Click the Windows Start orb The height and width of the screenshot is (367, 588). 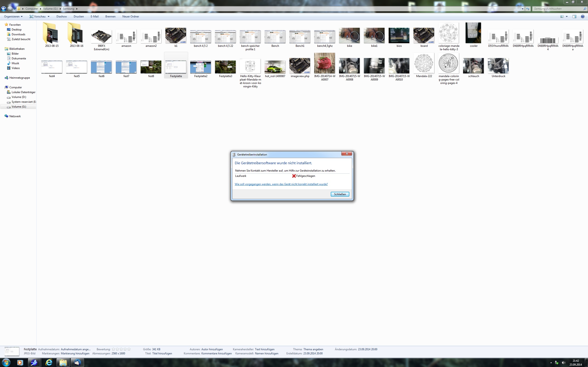[6, 362]
